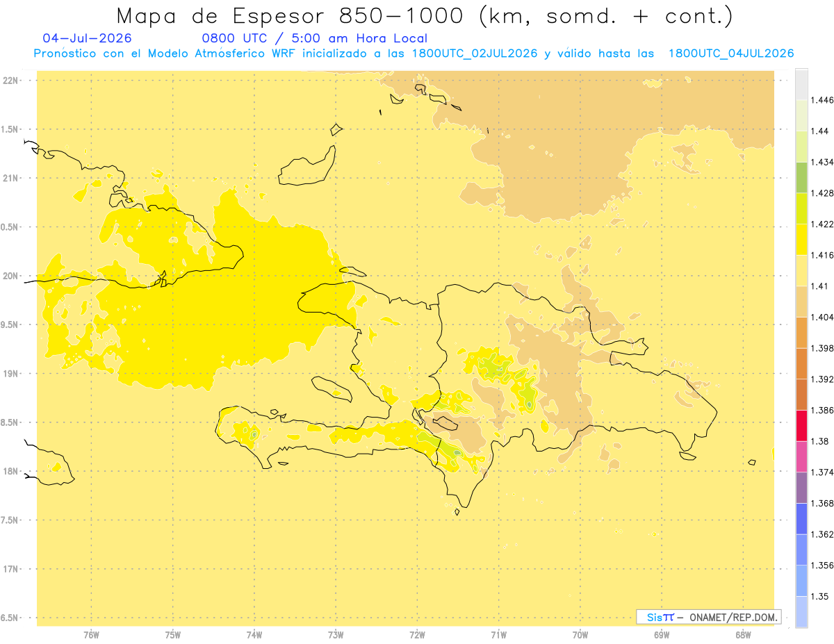Click the legend value 1.422
The height and width of the screenshot is (644, 834).
[x=822, y=224]
